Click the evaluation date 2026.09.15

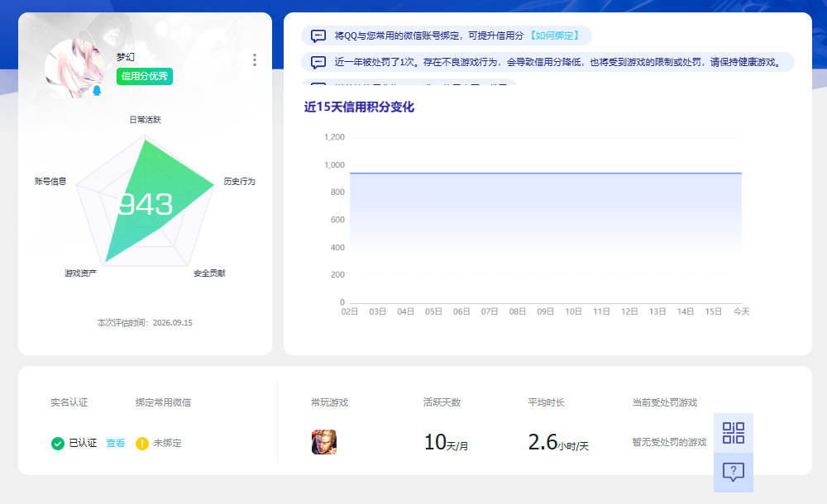click(173, 323)
